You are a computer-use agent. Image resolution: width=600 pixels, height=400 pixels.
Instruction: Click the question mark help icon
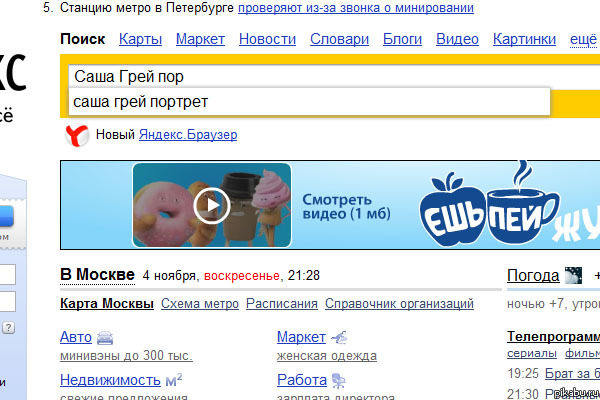8,328
